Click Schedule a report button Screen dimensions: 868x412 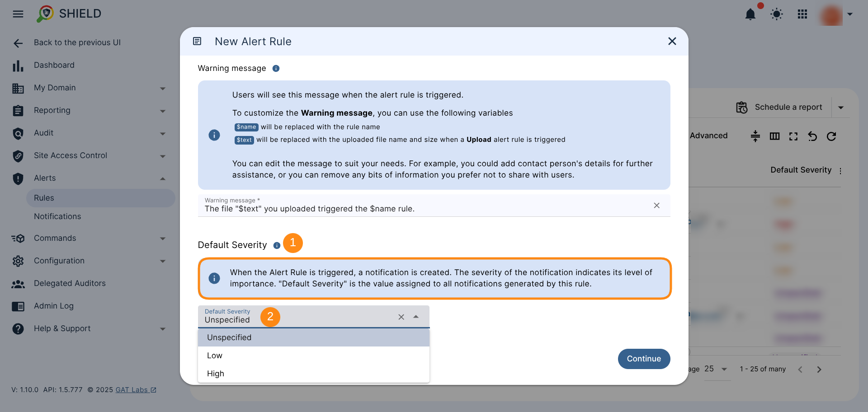point(779,107)
